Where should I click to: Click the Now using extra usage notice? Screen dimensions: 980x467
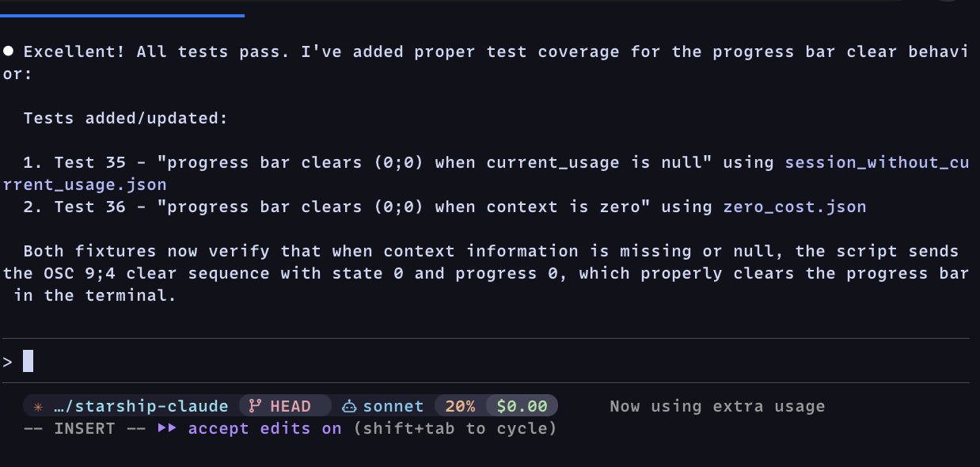pos(717,407)
